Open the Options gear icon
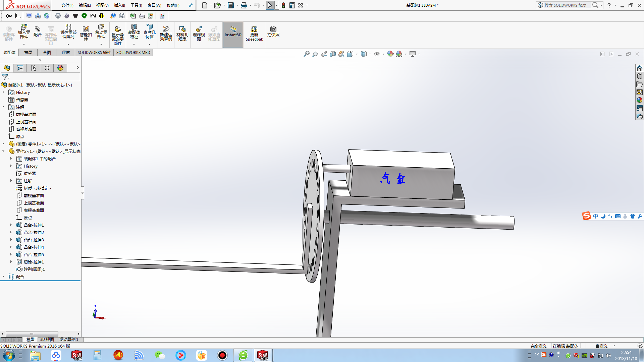Image resolution: width=644 pixels, height=362 pixels. click(301, 5)
